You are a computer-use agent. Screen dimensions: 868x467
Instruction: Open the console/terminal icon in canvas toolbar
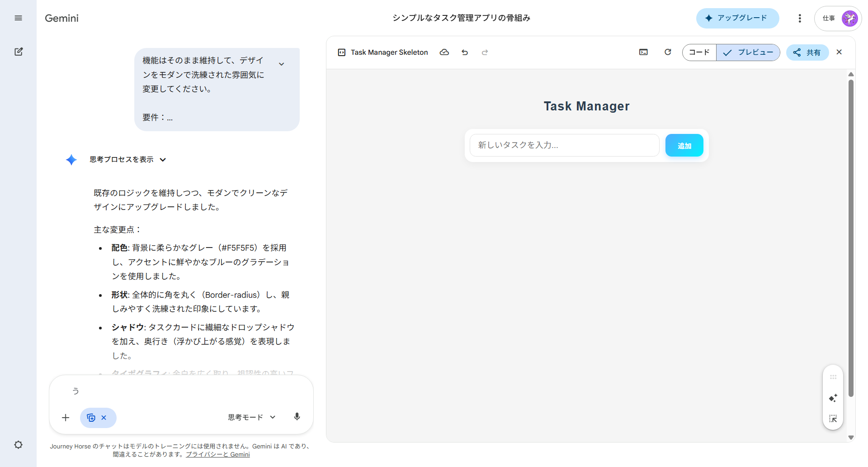pos(643,52)
